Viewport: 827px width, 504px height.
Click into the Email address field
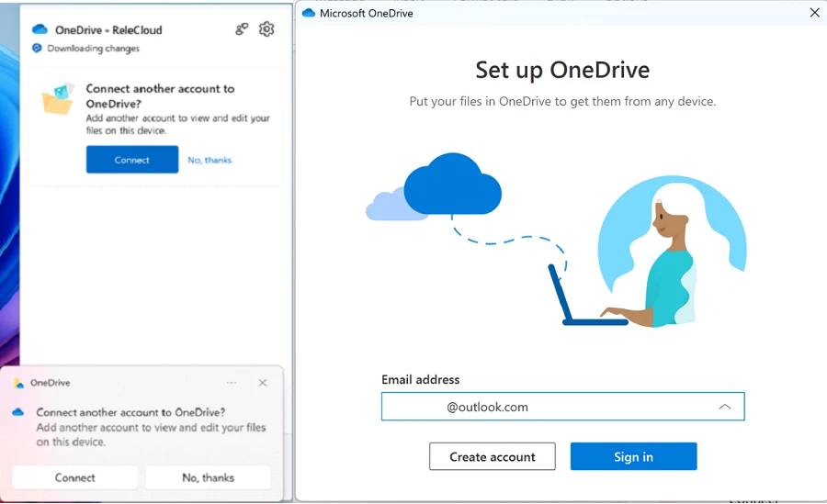point(562,407)
